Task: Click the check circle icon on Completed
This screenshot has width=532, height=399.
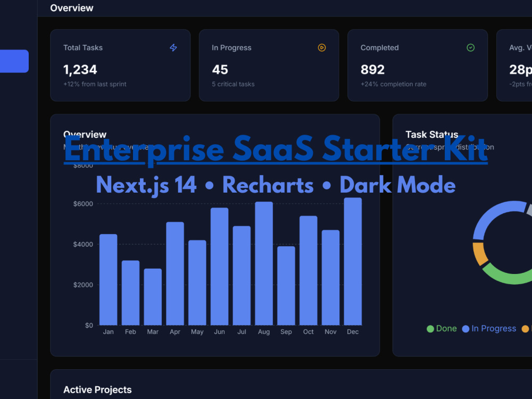Action: point(471,48)
